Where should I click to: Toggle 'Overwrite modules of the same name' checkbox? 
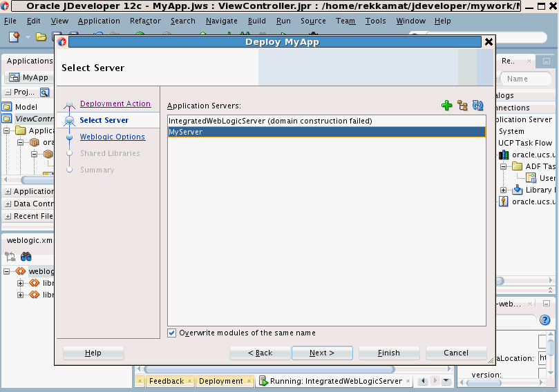point(172,333)
